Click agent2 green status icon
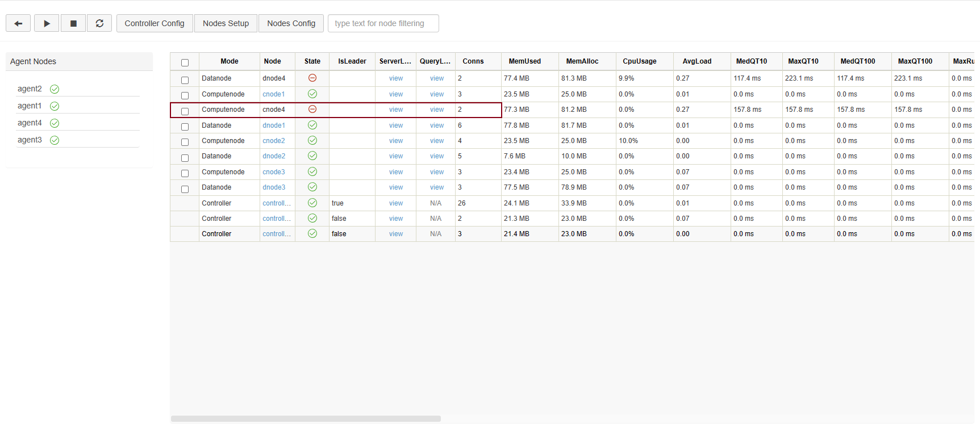Viewport: 980px width, 440px height. [x=55, y=89]
